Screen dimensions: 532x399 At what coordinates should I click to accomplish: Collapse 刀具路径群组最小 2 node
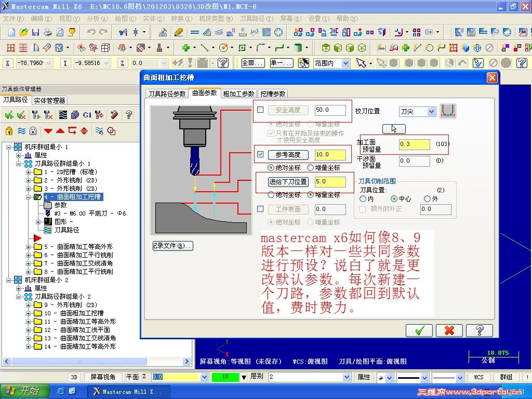(19, 297)
